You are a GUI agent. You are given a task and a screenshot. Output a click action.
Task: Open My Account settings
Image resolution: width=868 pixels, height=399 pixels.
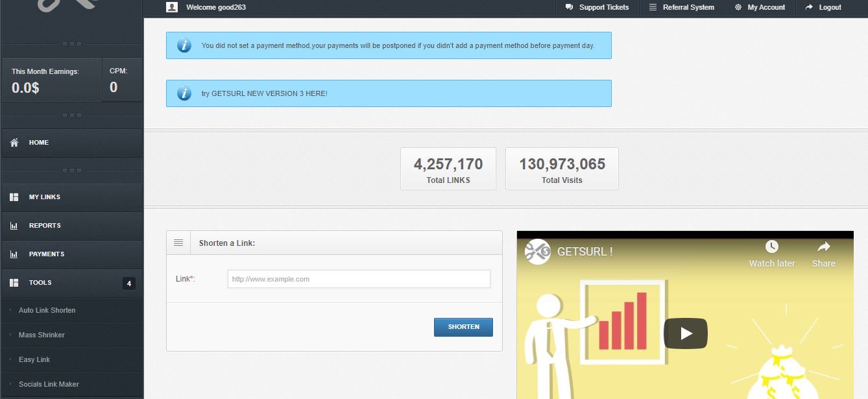[760, 7]
